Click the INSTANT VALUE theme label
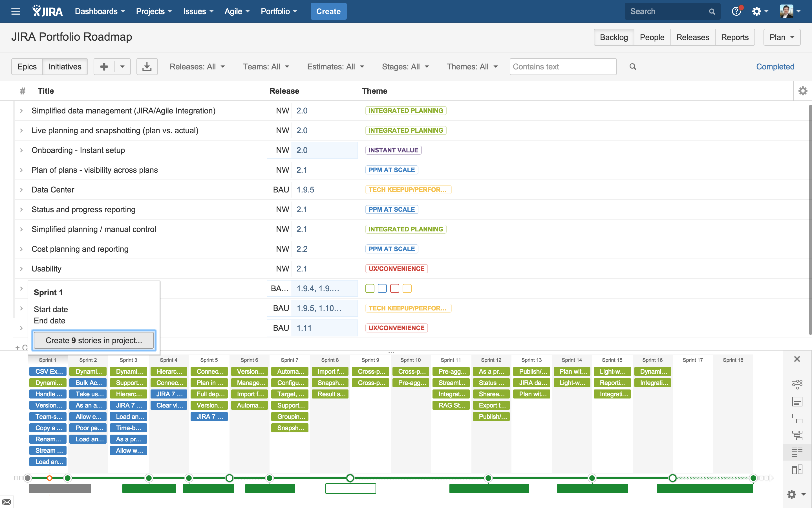The image size is (812, 508). tap(393, 150)
